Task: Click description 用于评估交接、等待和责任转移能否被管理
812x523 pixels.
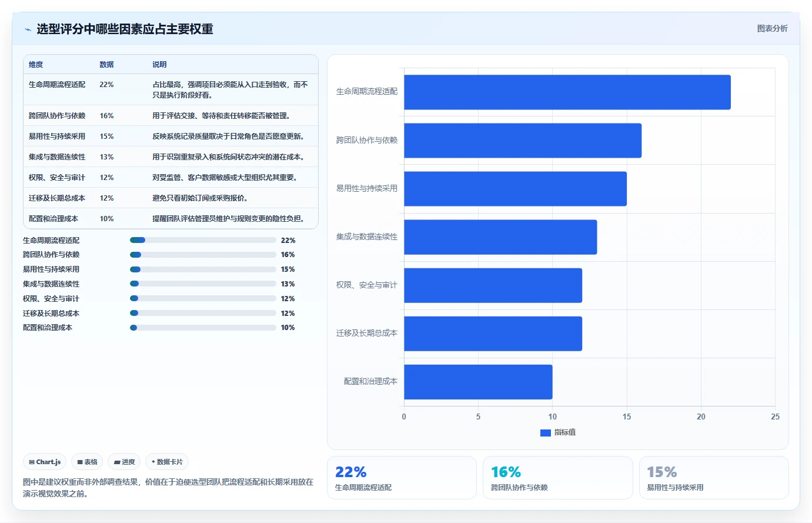Action: point(221,116)
